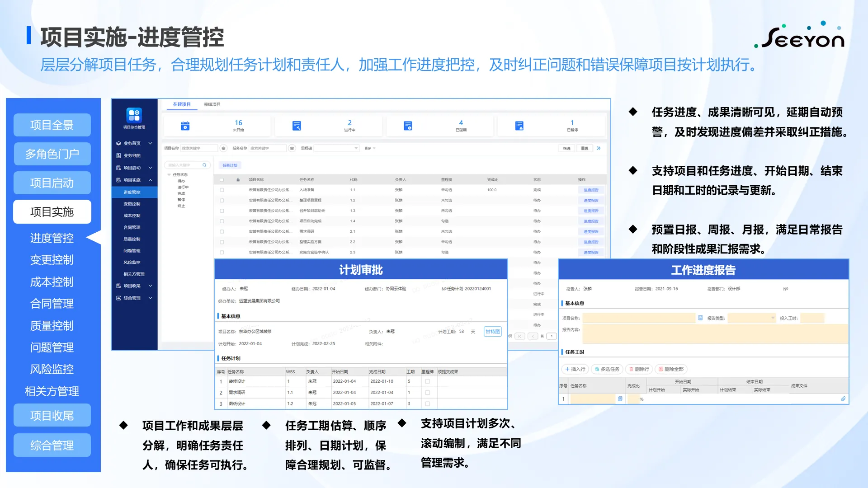Click the 插入行 button

tap(575, 369)
